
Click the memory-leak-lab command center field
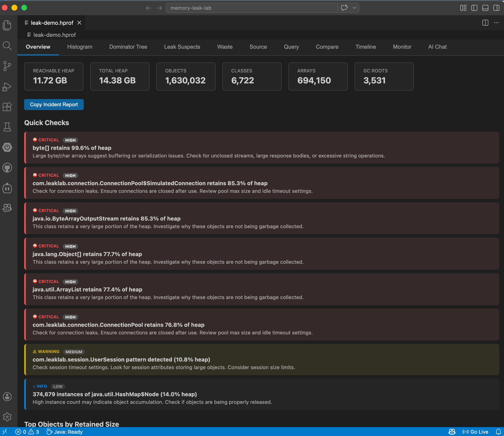(x=251, y=8)
